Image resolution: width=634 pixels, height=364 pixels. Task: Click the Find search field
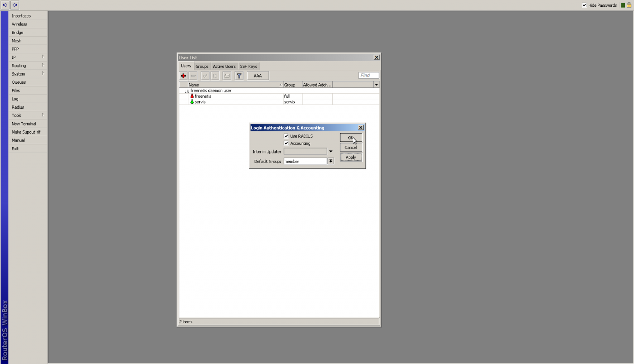coord(369,76)
